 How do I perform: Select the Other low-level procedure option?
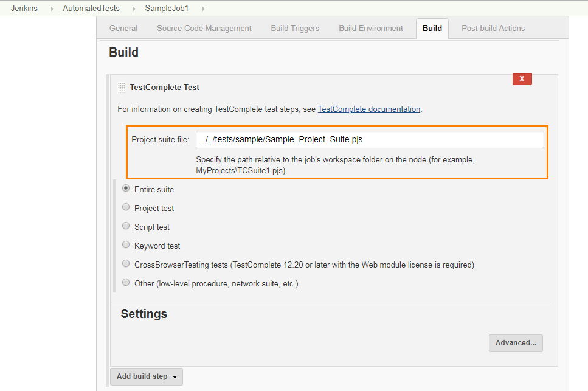click(125, 282)
